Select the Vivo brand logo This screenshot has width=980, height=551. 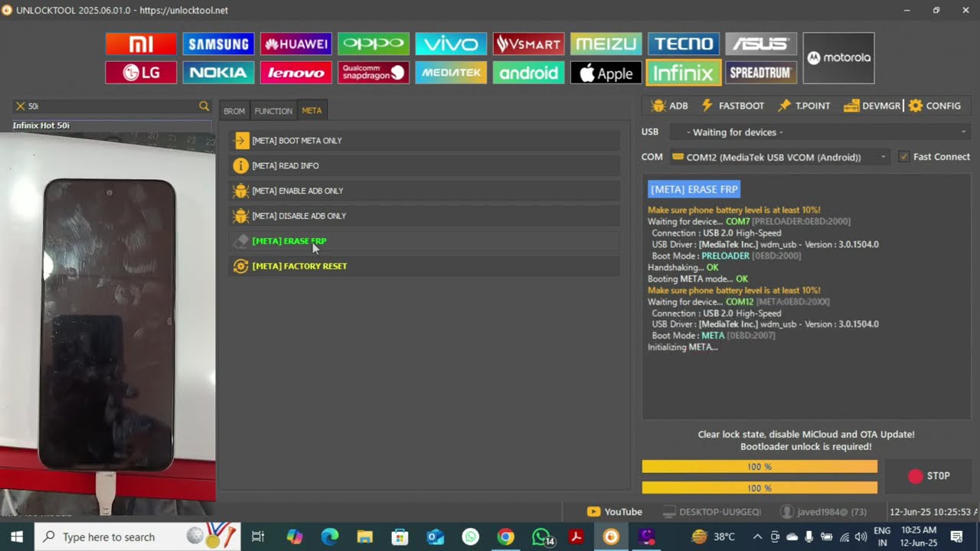(x=451, y=44)
